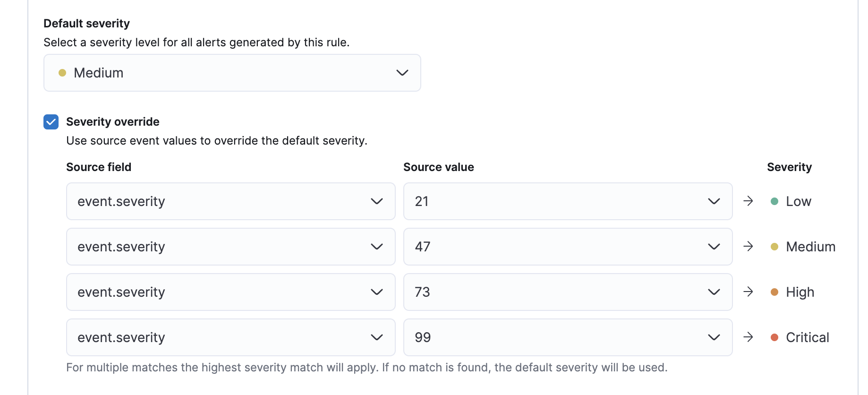Click the arrow icon beside value 21
Image resolution: width=868 pixels, height=395 pixels.
[x=749, y=201]
